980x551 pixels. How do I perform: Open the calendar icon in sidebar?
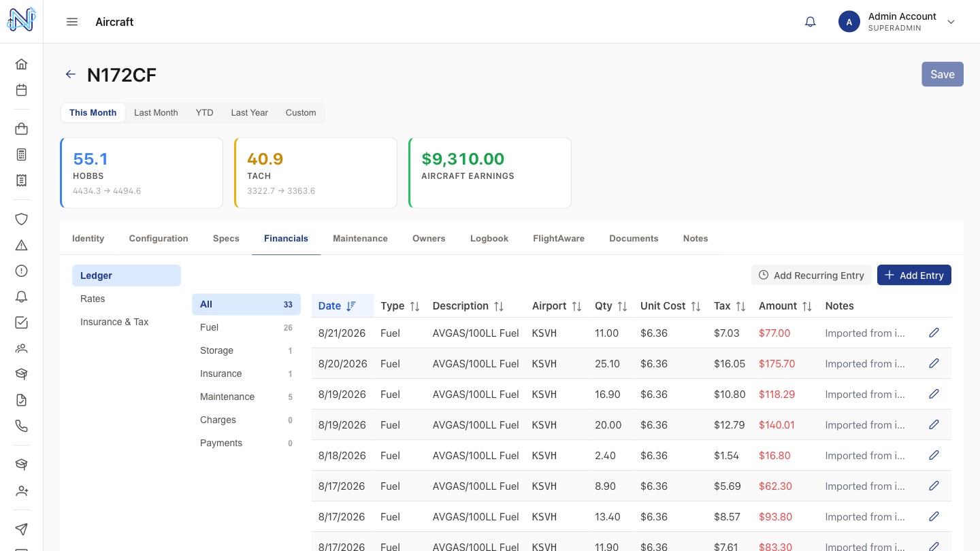(x=22, y=90)
